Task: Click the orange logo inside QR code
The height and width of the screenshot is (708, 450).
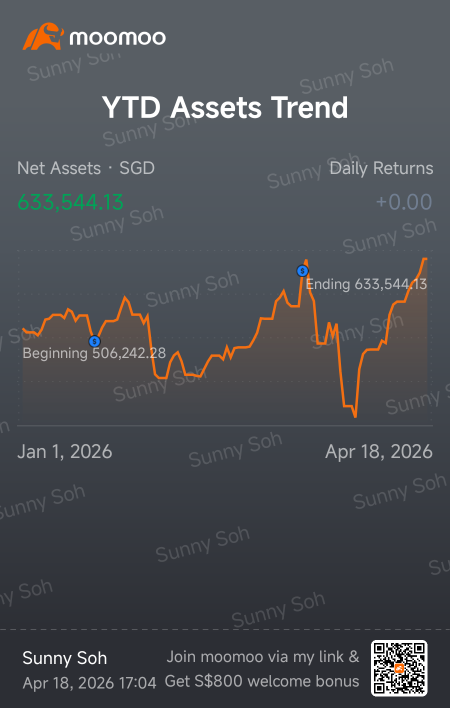Action: coord(399,668)
